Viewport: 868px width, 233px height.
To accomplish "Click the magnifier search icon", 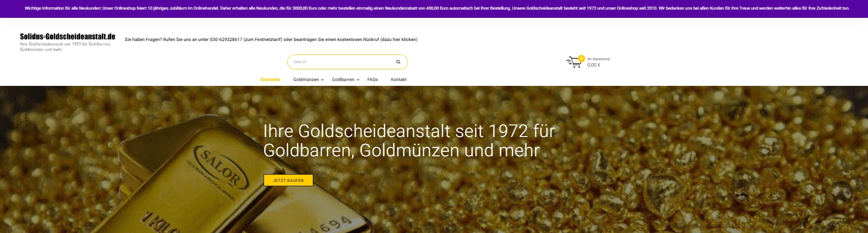I will point(398,62).
